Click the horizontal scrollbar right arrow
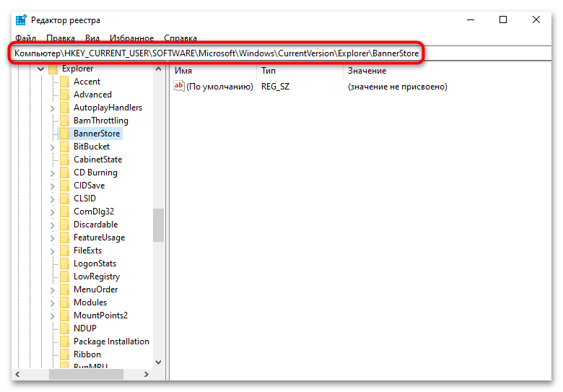 pyautogui.click(x=146, y=375)
